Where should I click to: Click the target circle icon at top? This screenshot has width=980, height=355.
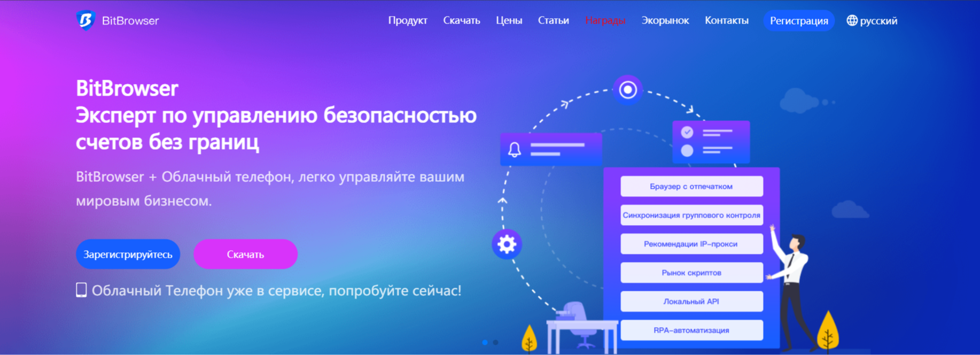click(x=628, y=90)
